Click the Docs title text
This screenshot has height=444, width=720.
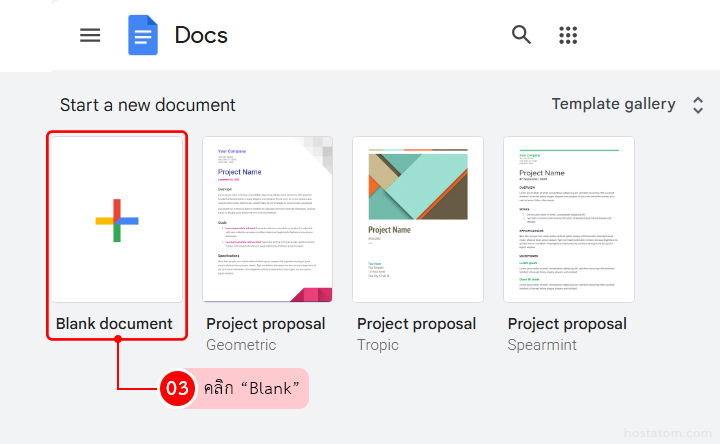tap(201, 35)
